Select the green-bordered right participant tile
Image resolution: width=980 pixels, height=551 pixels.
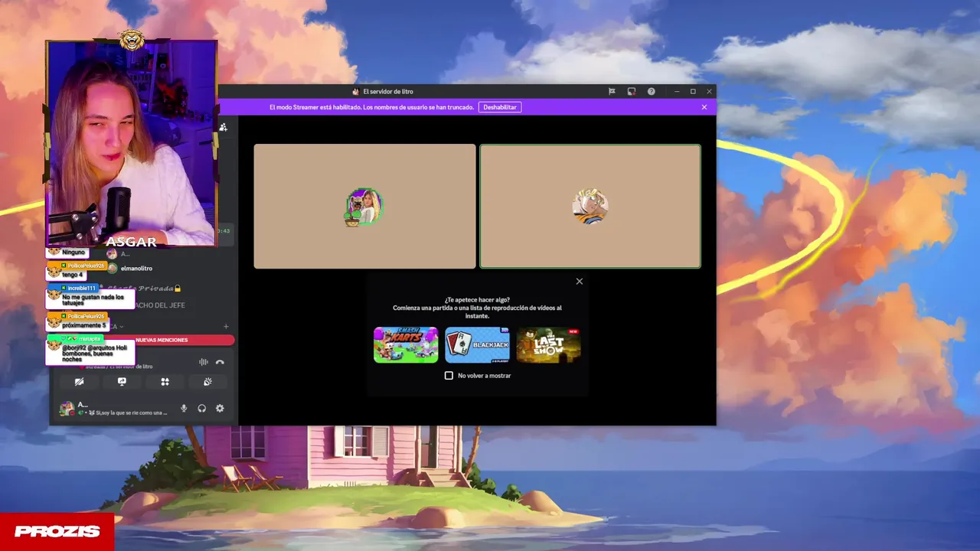pyautogui.click(x=590, y=207)
